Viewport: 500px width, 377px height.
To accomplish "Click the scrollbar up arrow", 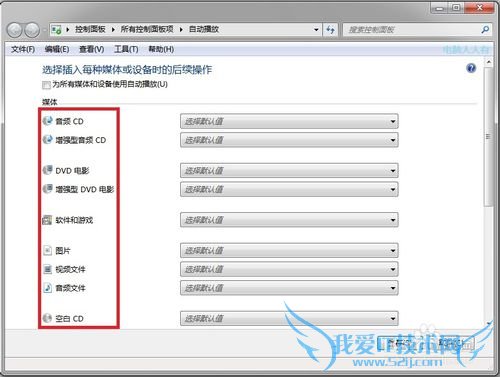I will [488, 62].
